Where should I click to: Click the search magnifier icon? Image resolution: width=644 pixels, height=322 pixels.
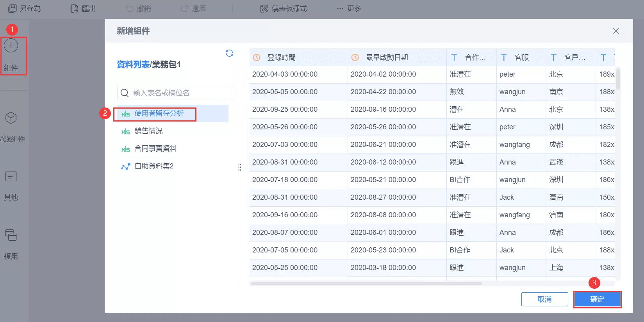coord(125,93)
